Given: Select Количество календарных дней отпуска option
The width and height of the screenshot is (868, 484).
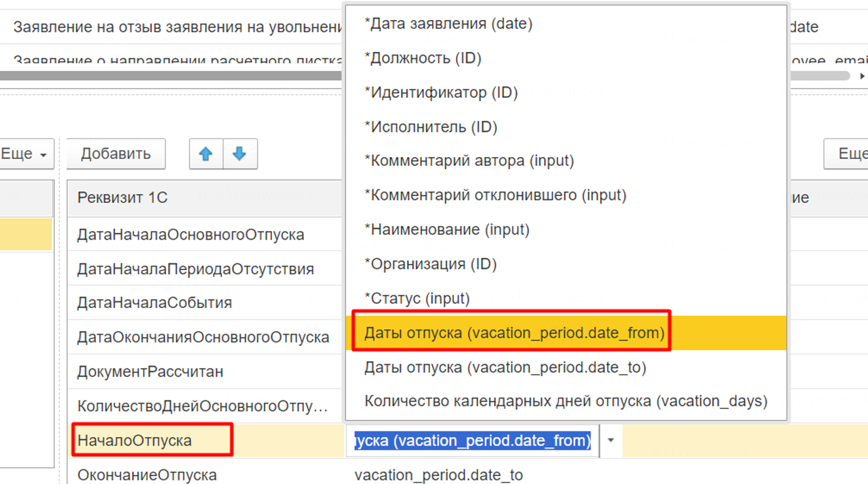Looking at the screenshot, I should click(565, 402).
